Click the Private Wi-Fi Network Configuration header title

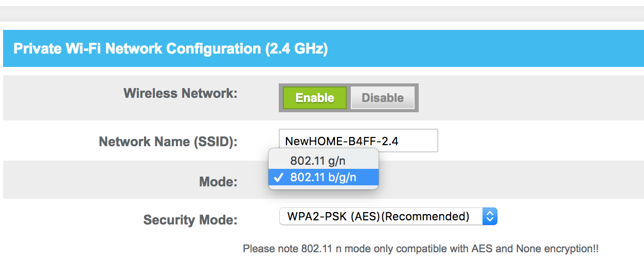[170, 49]
